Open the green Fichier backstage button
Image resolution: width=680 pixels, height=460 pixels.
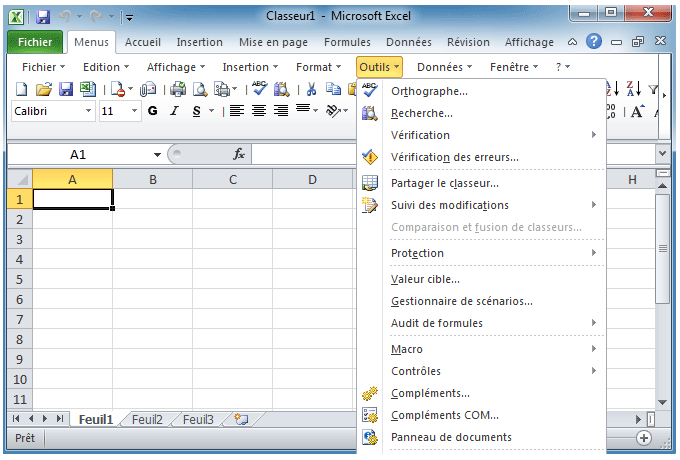tap(35, 42)
